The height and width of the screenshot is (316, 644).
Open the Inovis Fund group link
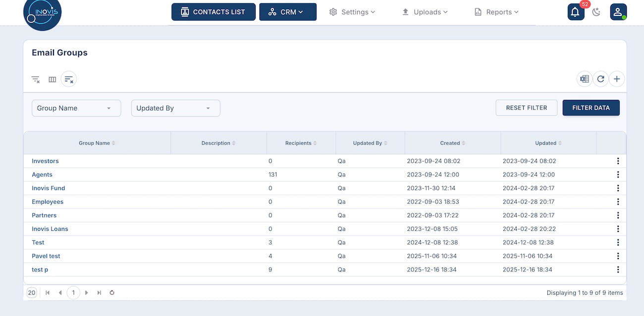coord(48,188)
